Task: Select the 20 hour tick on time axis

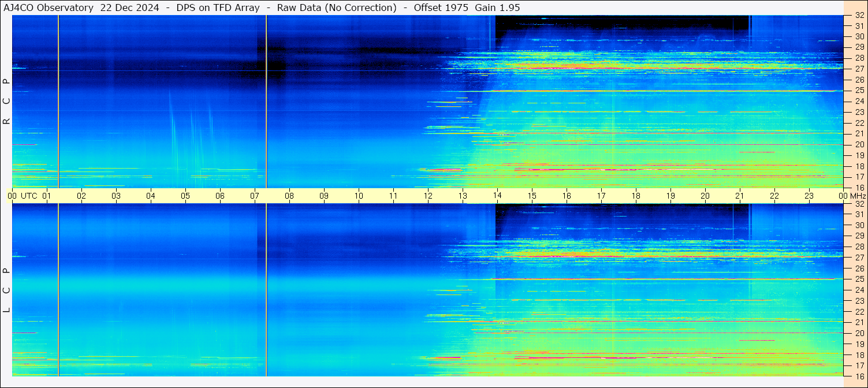Action: (x=705, y=196)
